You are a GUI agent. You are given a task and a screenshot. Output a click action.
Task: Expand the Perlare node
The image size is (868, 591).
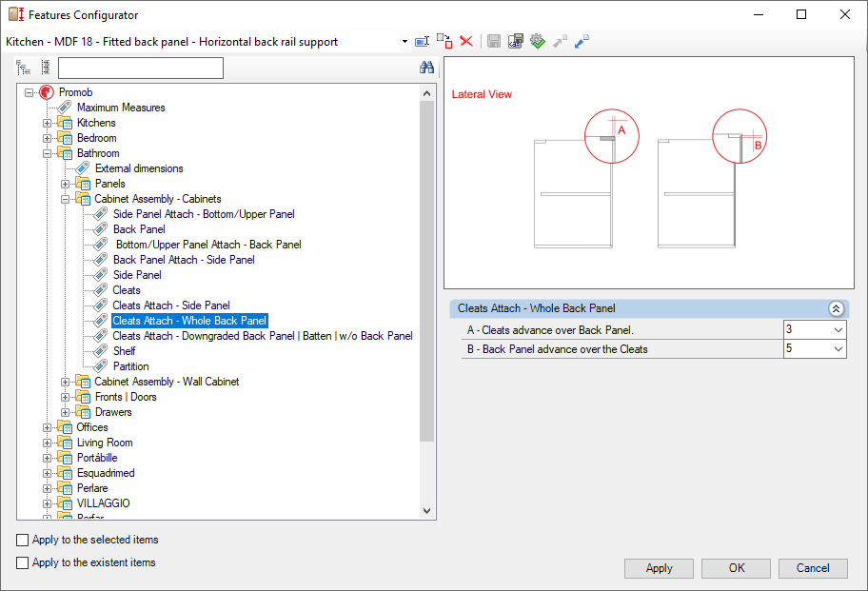pyautogui.click(x=47, y=488)
